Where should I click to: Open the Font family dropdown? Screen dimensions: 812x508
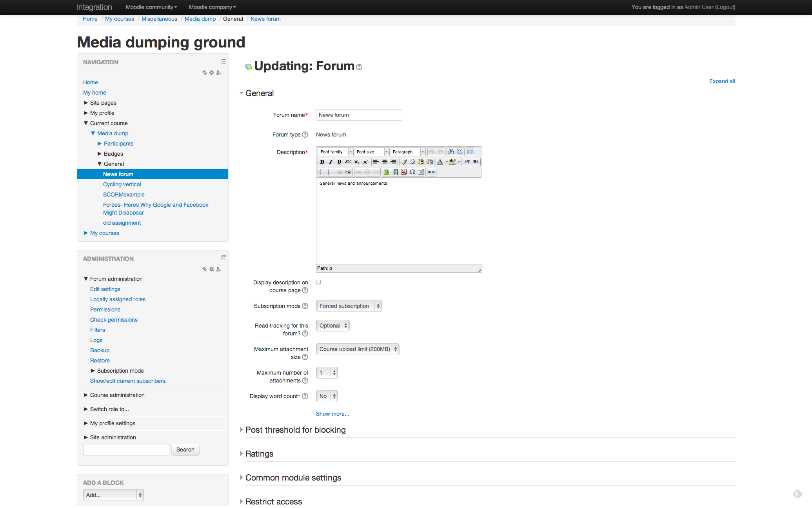336,152
